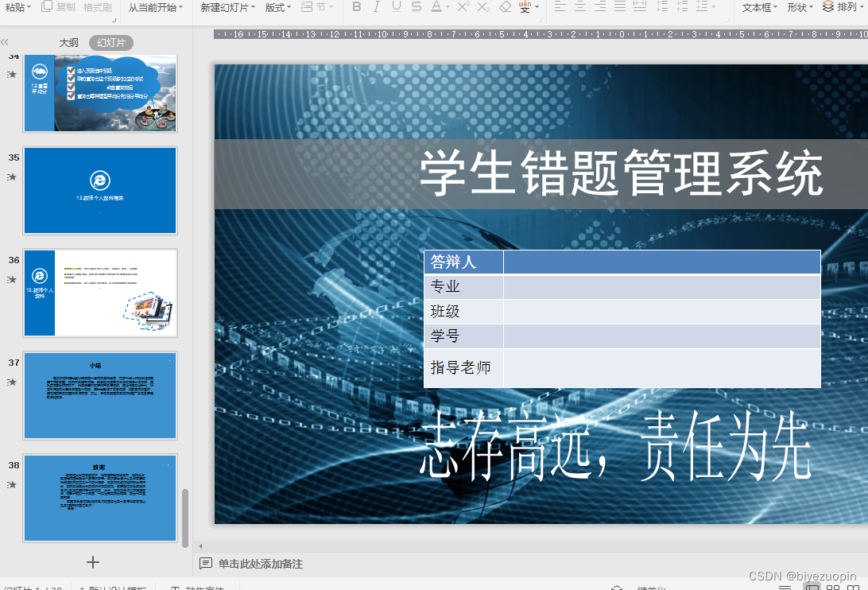
Task: Select slide 36 thumbnail in sidebar
Action: click(x=99, y=293)
